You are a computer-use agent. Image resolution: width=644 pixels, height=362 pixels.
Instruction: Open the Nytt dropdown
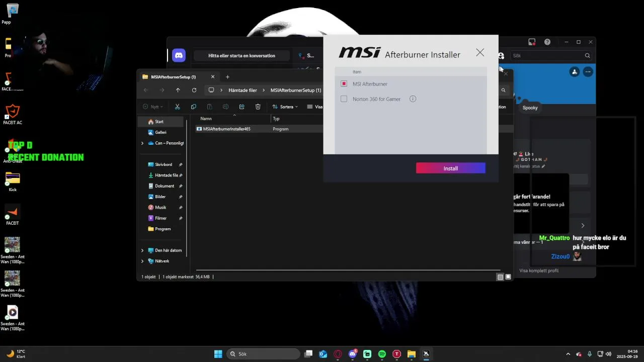pyautogui.click(x=153, y=107)
